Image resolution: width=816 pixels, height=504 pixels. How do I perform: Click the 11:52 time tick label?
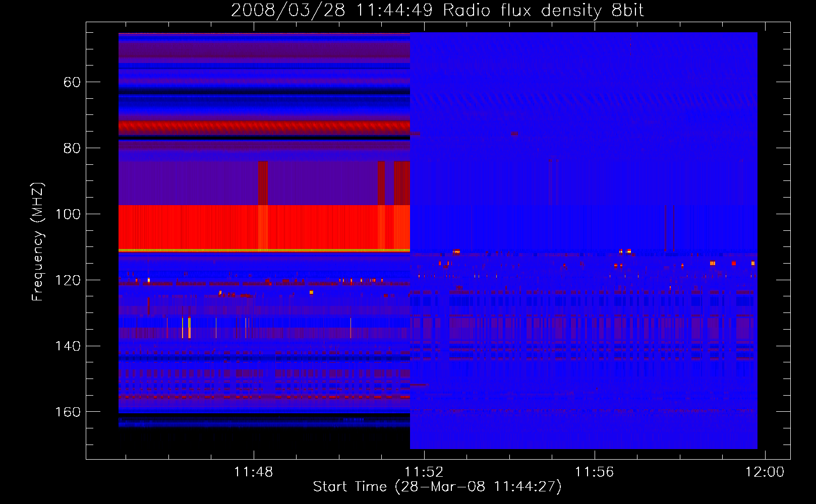point(424,472)
